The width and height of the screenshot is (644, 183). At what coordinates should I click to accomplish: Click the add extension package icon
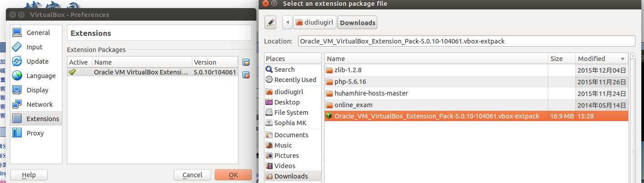(x=246, y=62)
